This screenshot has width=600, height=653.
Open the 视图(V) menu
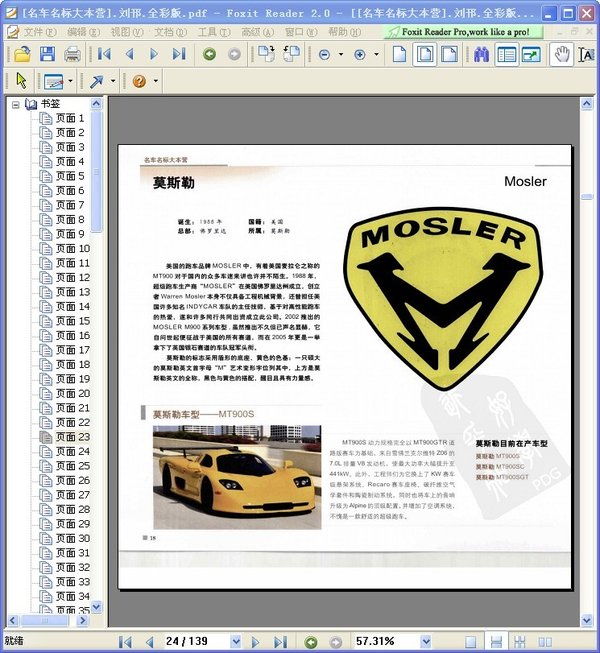pyautogui.click(x=127, y=32)
